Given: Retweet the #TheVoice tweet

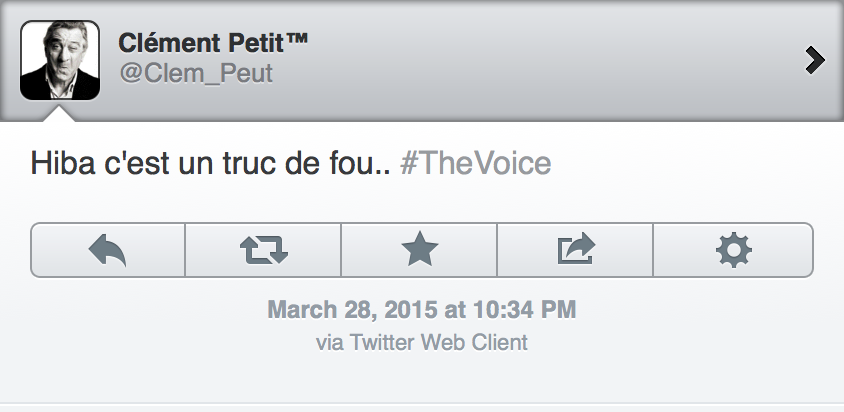Looking at the screenshot, I should [x=264, y=249].
